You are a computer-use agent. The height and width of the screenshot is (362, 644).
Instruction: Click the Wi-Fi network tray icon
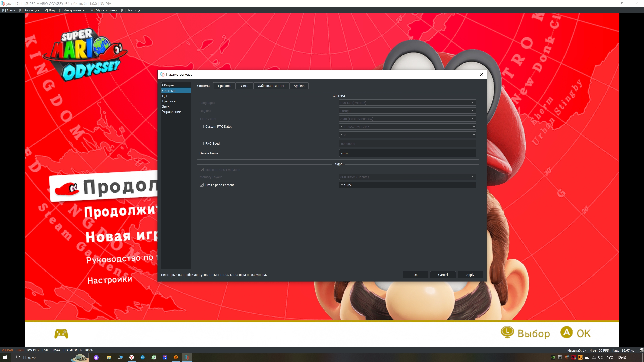tap(594, 357)
